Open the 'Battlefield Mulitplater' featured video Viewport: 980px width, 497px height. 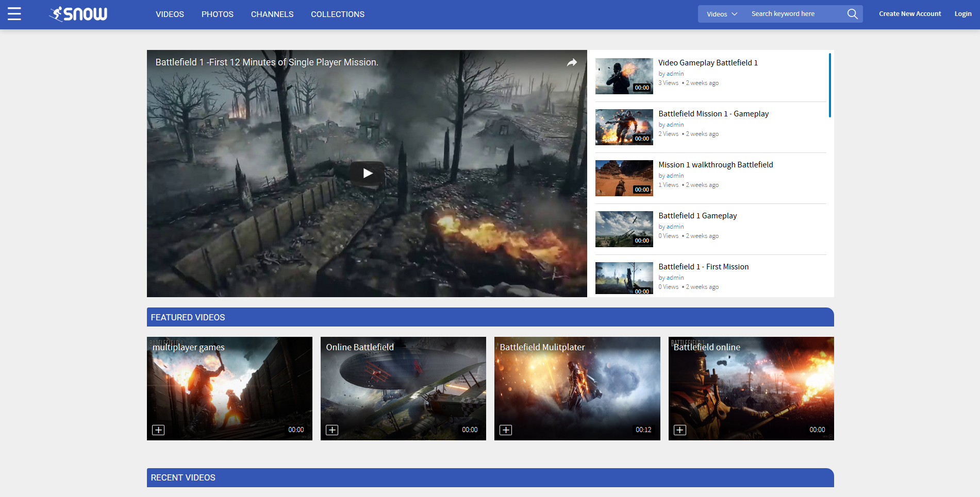tap(577, 388)
